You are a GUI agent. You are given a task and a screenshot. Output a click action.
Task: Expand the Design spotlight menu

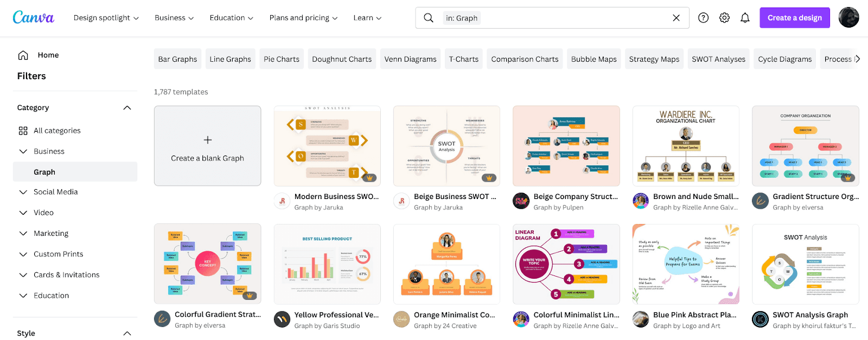click(x=106, y=18)
